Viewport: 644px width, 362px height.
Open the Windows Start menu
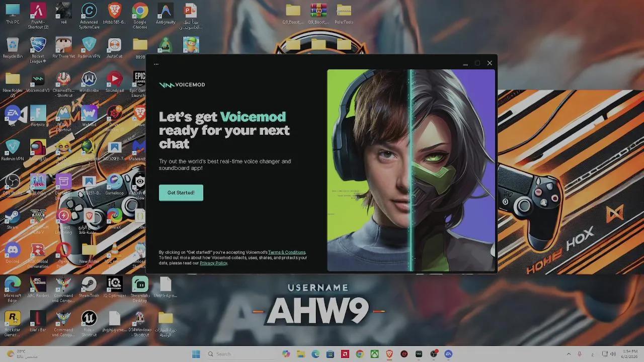coord(196,354)
